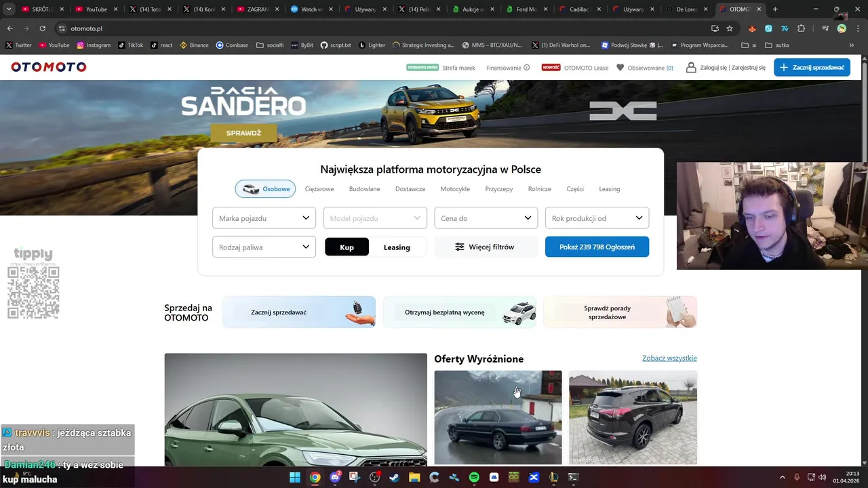Expand the Rodzaj paliwa dropdown

pyautogui.click(x=264, y=247)
